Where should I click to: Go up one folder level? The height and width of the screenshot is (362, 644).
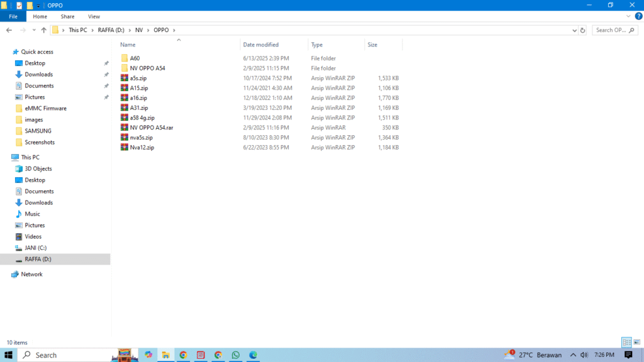43,30
